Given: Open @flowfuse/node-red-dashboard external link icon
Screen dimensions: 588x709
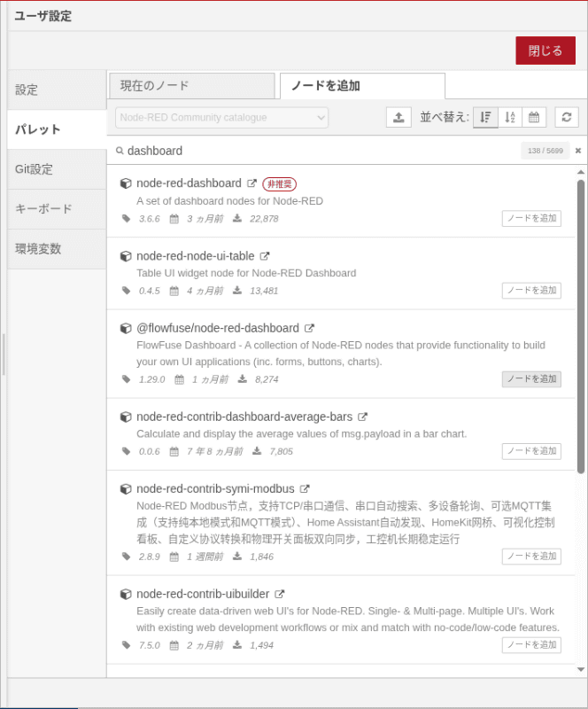Looking at the screenshot, I should click(309, 328).
